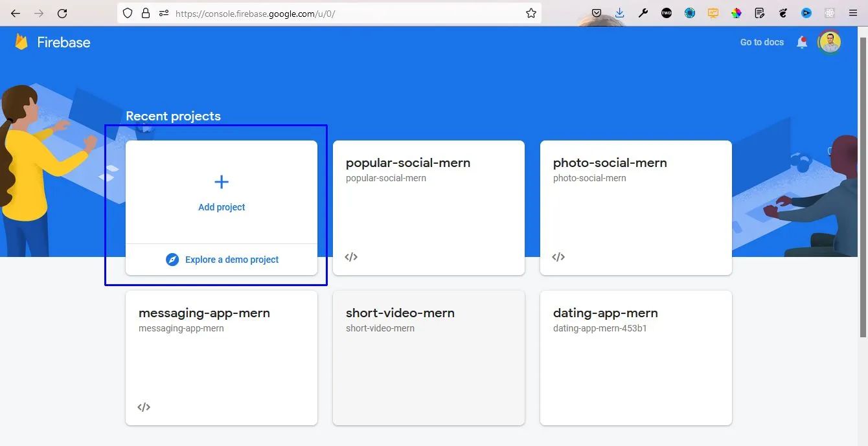The height and width of the screenshot is (446, 868).
Task: Show downloads with the download arrow icon
Action: coord(620,13)
